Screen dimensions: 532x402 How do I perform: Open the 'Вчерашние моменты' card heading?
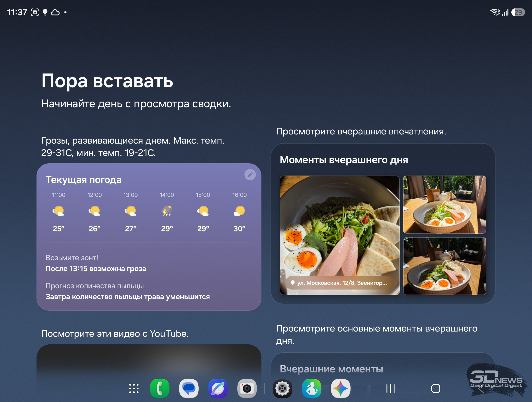click(x=331, y=369)
